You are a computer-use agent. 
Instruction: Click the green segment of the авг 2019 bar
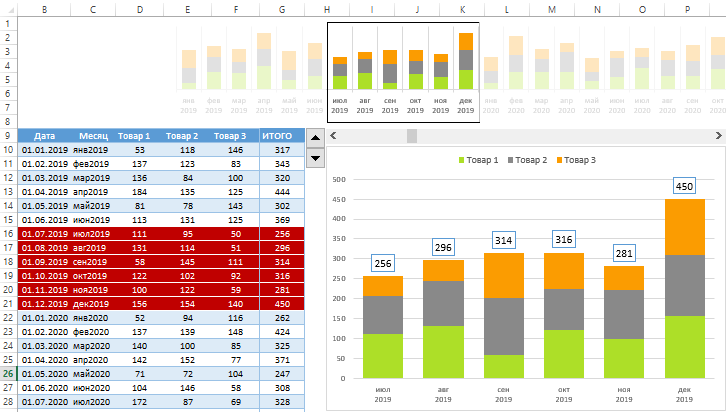444,353
